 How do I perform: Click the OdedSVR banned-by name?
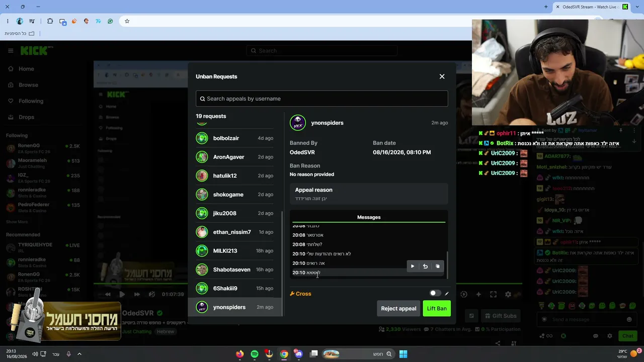(302, 152)
